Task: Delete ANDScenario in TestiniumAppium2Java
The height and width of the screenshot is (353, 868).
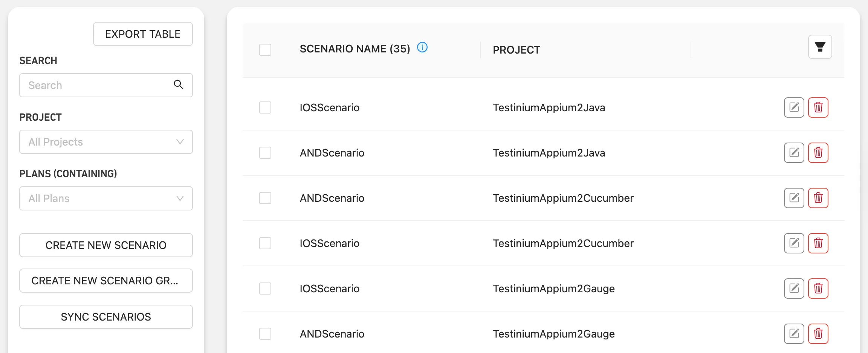Action: click(x=818, y=153)
